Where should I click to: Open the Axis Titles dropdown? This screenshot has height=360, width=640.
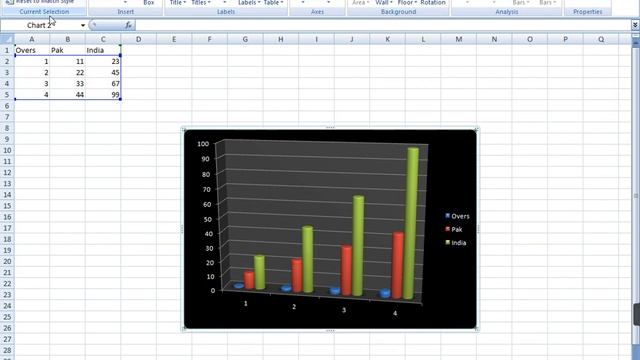(201, 3)
